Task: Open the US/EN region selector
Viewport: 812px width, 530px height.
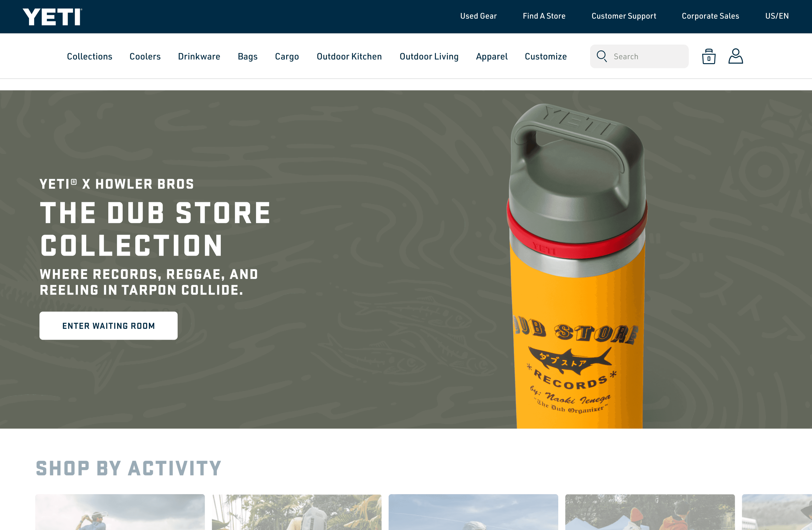Action: 777,16
